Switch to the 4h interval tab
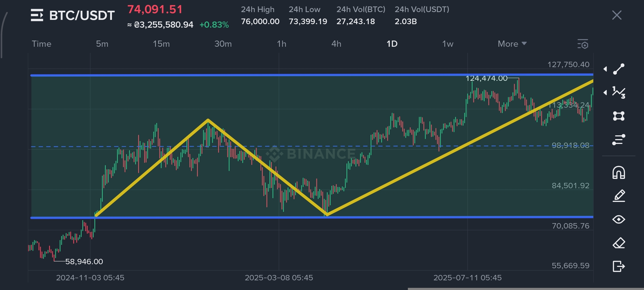Image resolution: width=644 pixels, height=290 pixels. 336,44
